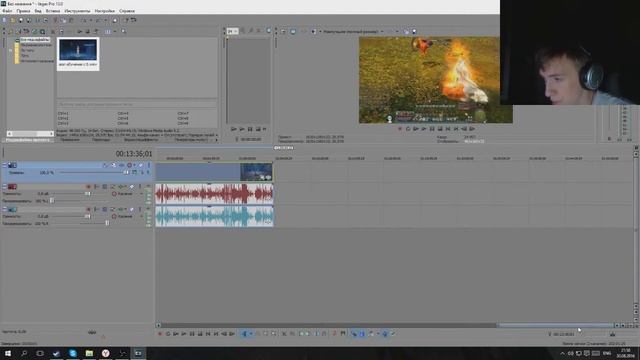This screenshot has height=360, width=640.
Task: Click Record in the bottom transport bar
Action: (160, 334)
